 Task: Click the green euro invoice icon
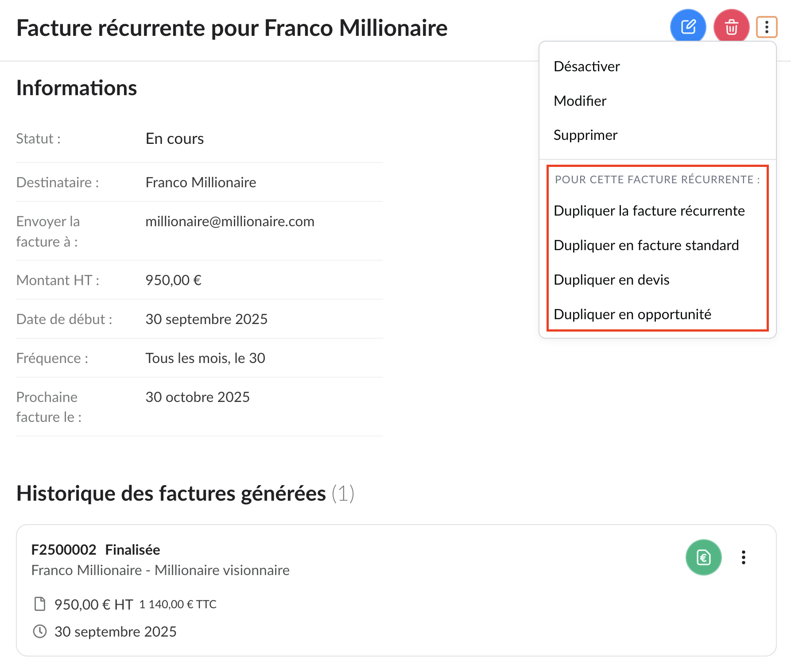coord(703,557)
